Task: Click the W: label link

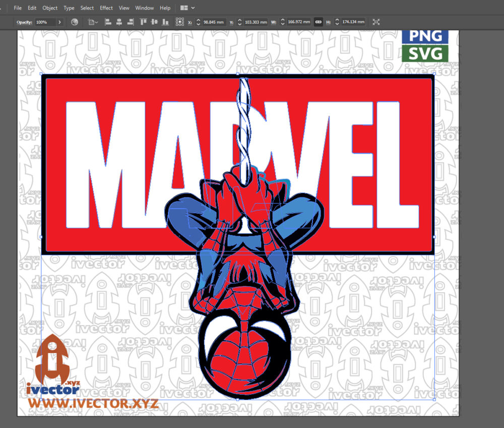Action: click(x=274, y=23)
